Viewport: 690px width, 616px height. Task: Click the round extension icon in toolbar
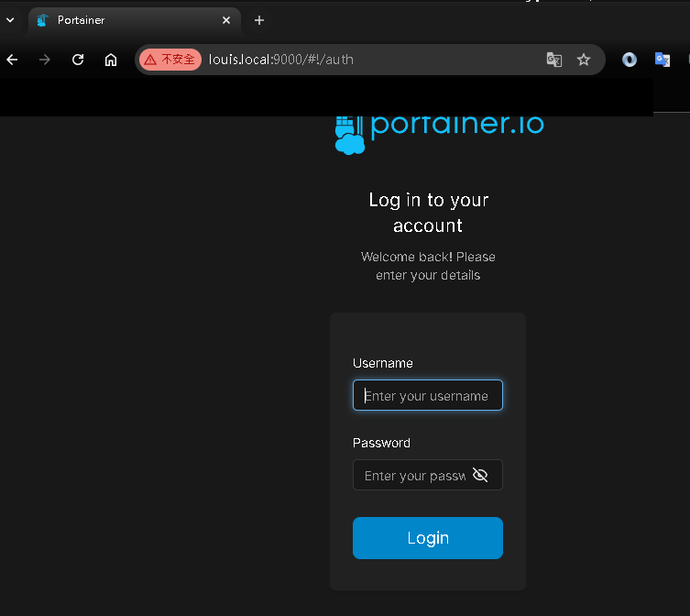(x=630, y=60)
